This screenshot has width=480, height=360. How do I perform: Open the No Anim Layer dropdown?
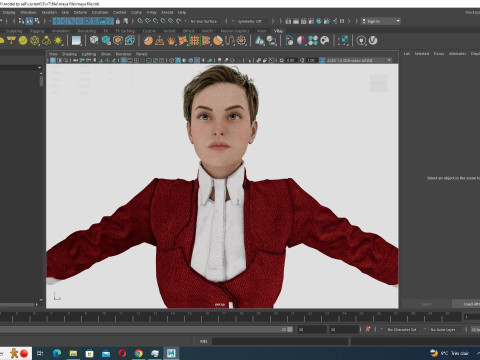coord(442,329)
